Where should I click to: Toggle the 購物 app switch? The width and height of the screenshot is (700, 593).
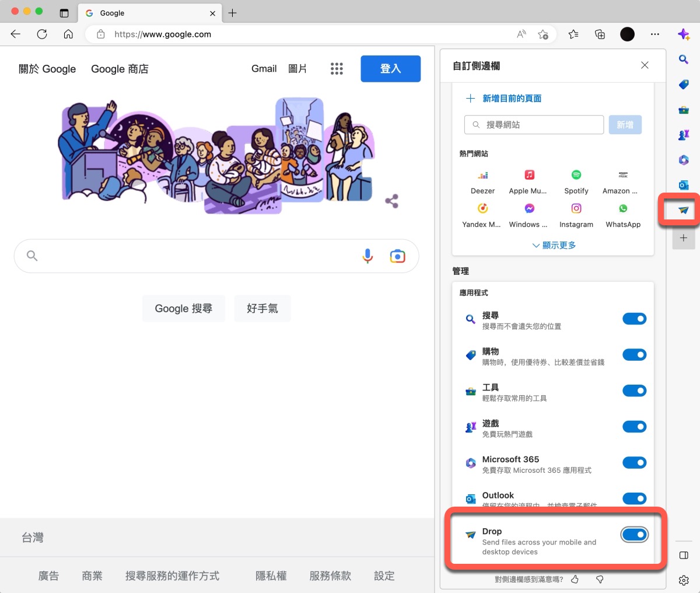[x=634, y=355]
